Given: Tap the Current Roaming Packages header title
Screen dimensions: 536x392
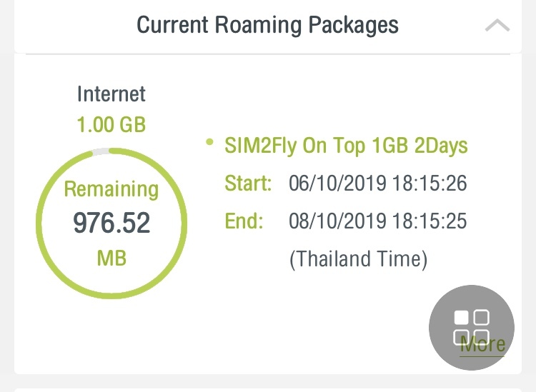Looking at the screenshot, I should pyautogui.click(x=267, y=25).
